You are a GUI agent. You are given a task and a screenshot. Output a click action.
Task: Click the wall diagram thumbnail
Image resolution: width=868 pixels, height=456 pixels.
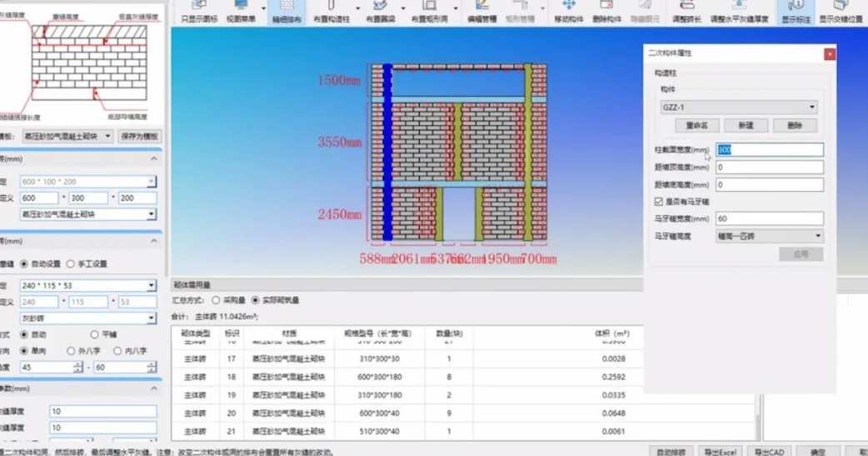pos(83,65)
